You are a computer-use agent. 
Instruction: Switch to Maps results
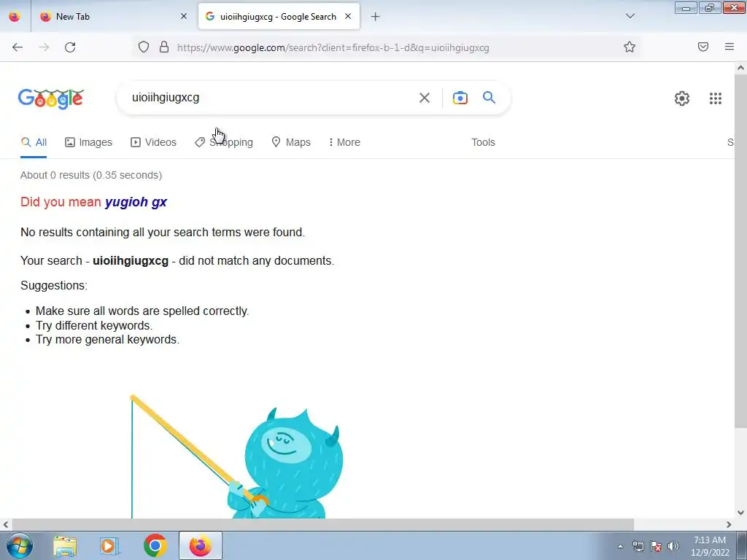(x=291, y=142)
